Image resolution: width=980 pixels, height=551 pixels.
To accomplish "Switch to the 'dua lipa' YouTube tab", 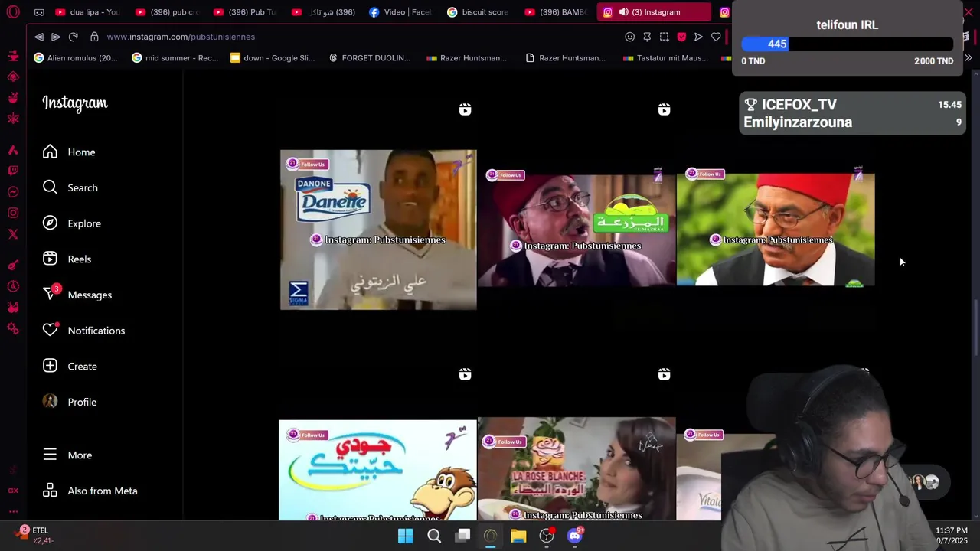I will [87, 12].
